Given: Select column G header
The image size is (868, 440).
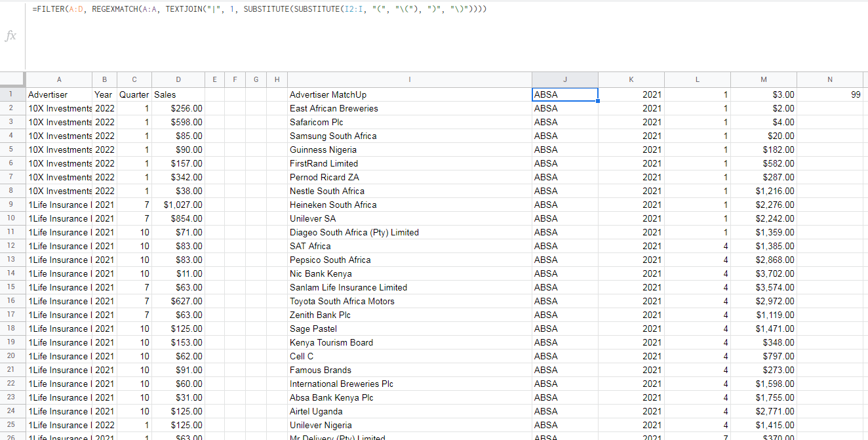Looking at the screenshot, I should 256,79.
